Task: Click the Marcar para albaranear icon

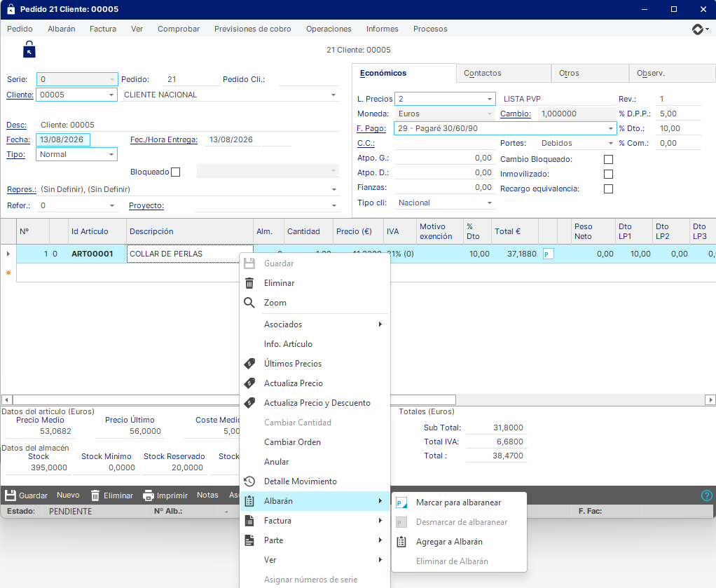Action: [401, 503]
